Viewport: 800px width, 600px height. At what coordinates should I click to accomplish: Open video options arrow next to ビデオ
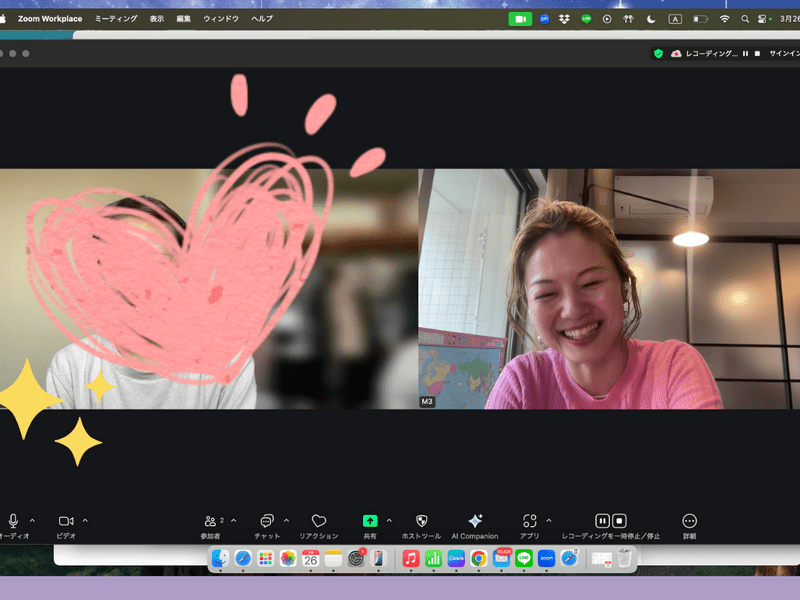click(x=85, y=520)
